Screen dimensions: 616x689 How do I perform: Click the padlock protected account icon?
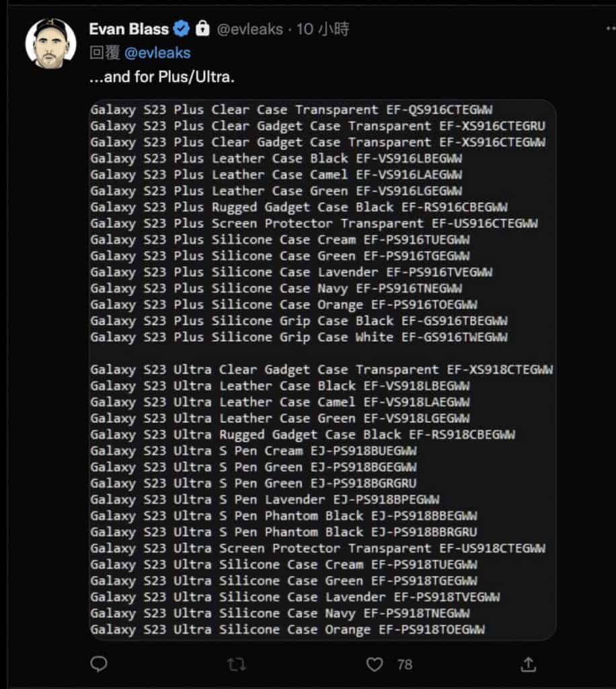tap(202, 28)
